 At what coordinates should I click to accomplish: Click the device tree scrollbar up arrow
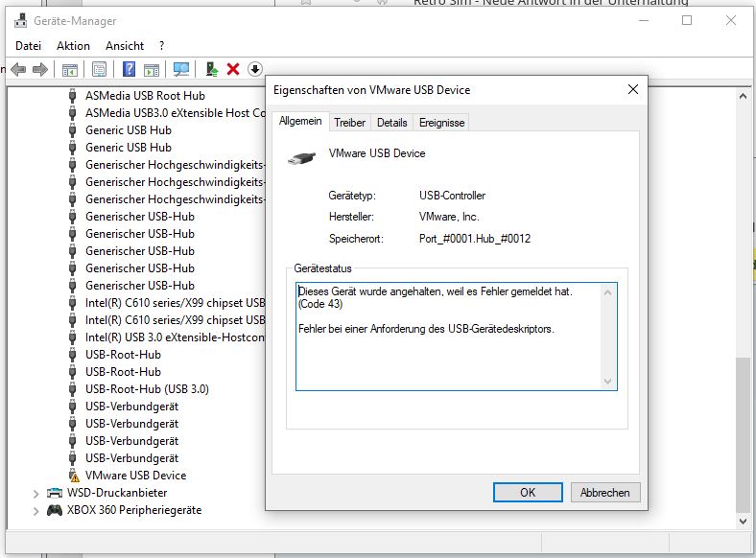(743, 97)
